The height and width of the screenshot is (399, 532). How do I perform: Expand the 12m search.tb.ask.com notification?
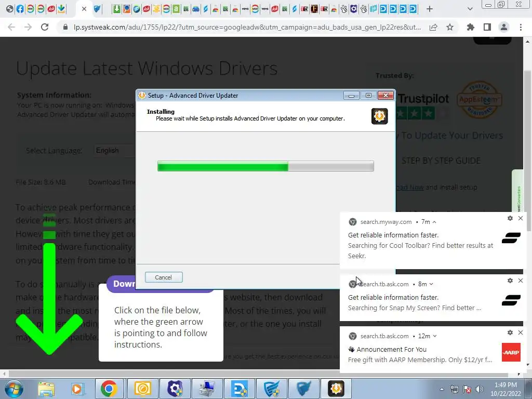tap(435, 336)
